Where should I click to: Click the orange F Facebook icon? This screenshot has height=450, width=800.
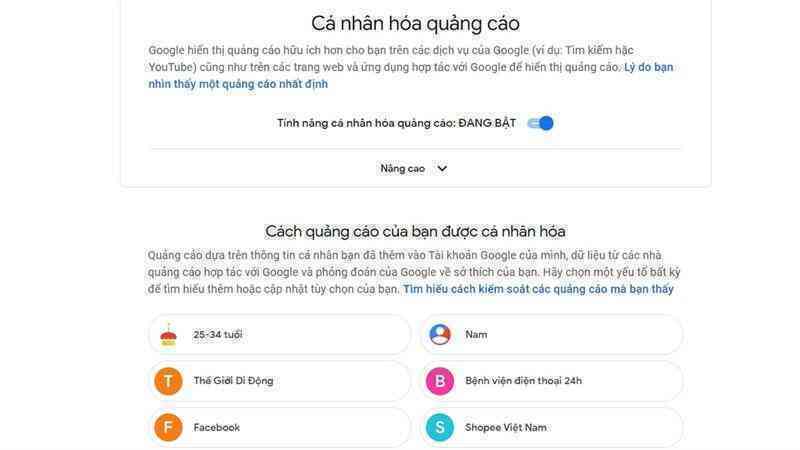pos(168,428)
